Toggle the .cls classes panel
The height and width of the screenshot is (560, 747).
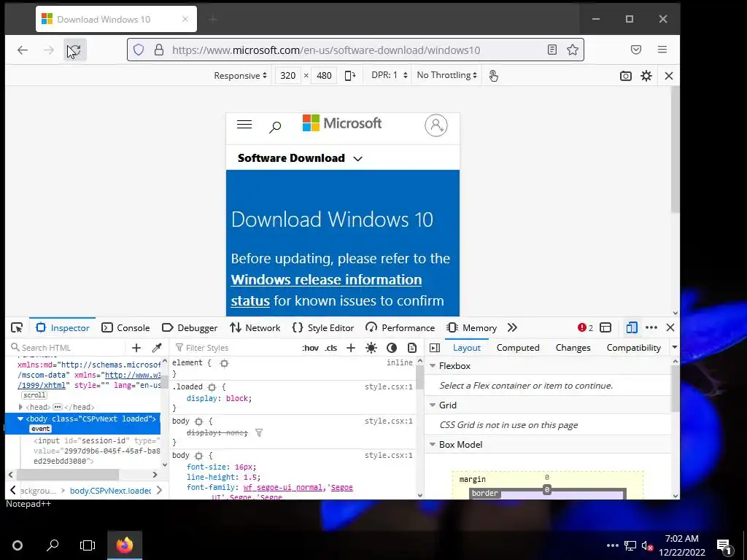pos(331,348)
